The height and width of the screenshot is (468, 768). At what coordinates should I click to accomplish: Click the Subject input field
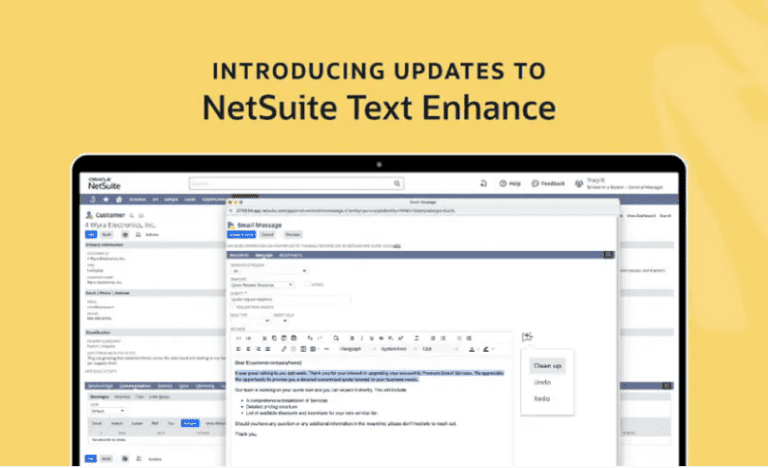pos(290,299)
